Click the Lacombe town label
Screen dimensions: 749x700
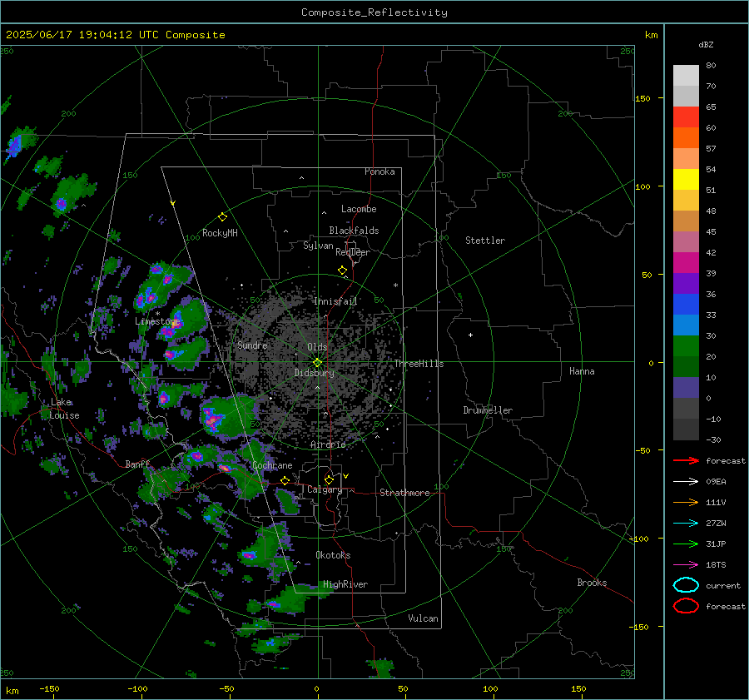click(x=359, y=209)
